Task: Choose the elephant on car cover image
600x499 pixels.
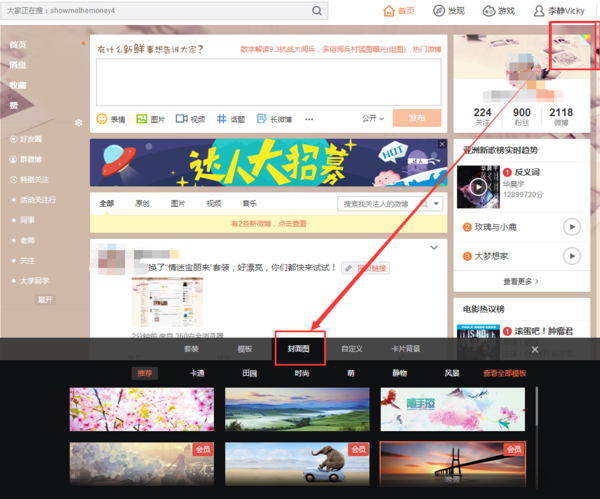Action: coord(297,463)
